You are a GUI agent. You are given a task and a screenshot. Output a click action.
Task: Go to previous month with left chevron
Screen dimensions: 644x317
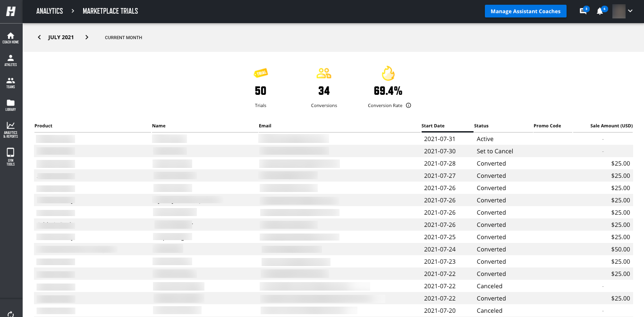pos(39,37)
